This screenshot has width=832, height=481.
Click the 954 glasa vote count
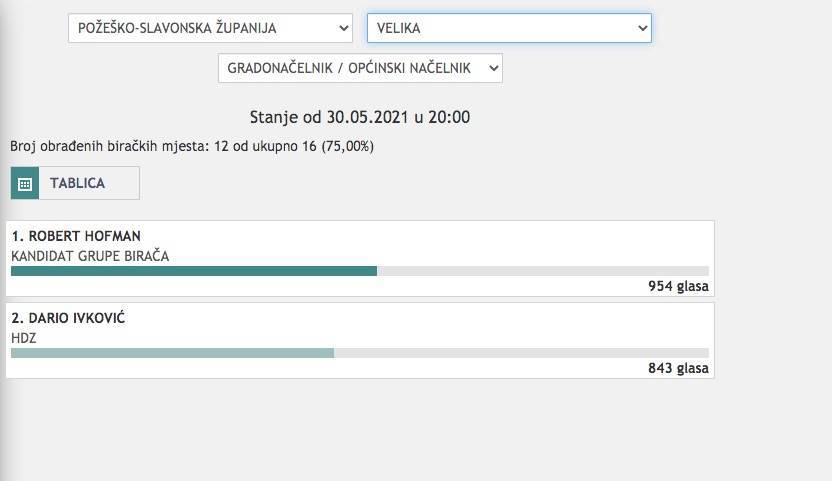(x=678, y=286)
